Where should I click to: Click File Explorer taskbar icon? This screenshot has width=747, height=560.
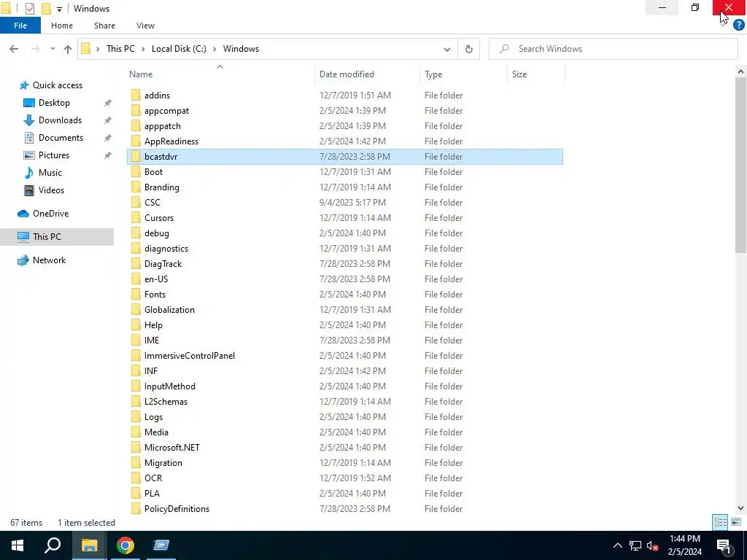click(88, 545)
